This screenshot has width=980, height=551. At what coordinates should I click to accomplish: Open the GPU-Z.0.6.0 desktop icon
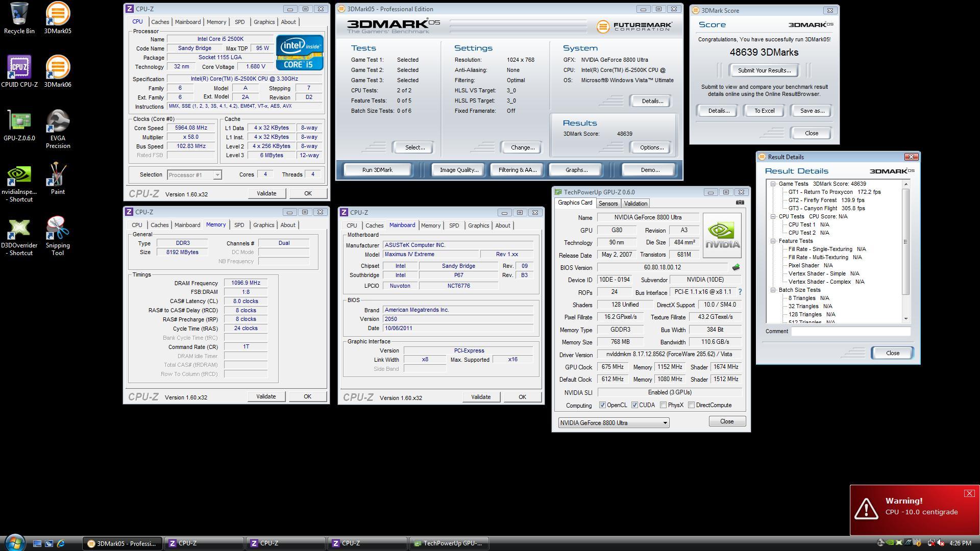pyautogui.click(x=19, y=126)
